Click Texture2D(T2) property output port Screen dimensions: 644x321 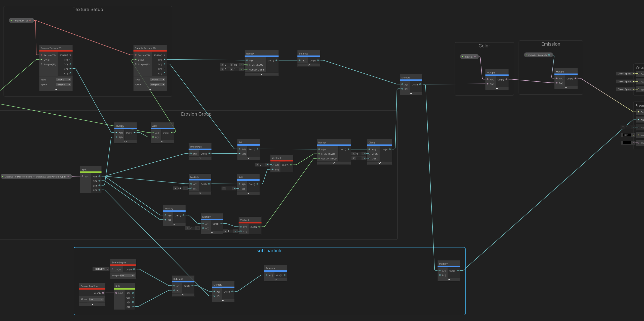30,20
